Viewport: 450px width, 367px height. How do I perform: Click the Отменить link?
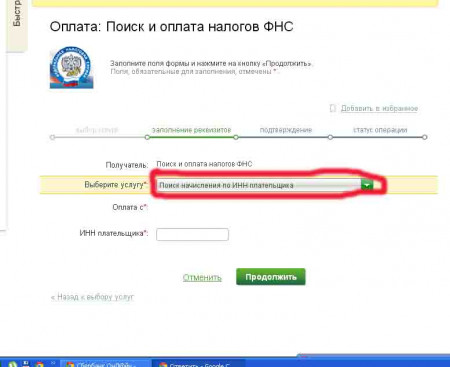(x=202, y=277)
